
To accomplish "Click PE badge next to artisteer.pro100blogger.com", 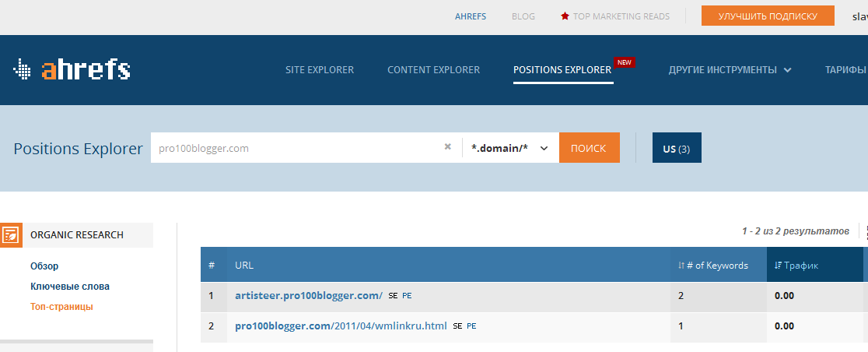I will 407,296.
